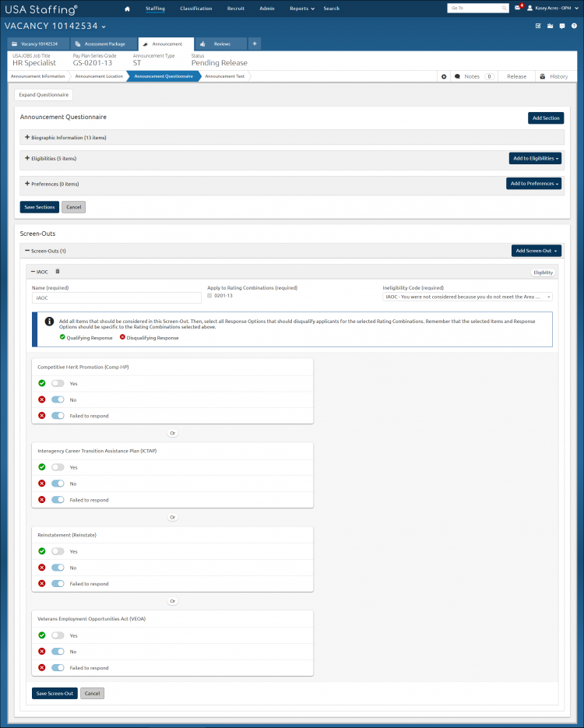584x728 pixels.
Task: Toggle No for Competitive Merit Promotion
Action: pos(58,399)
